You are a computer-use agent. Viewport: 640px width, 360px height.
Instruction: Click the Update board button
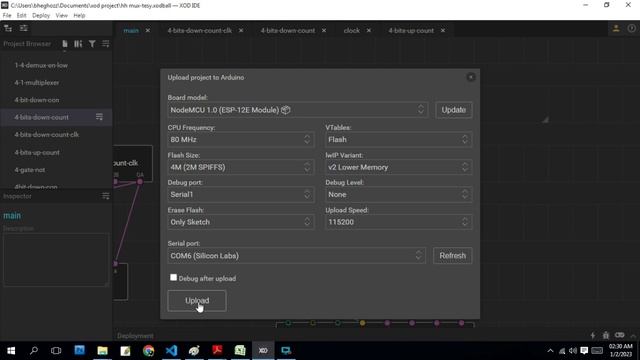coord(453,110)
